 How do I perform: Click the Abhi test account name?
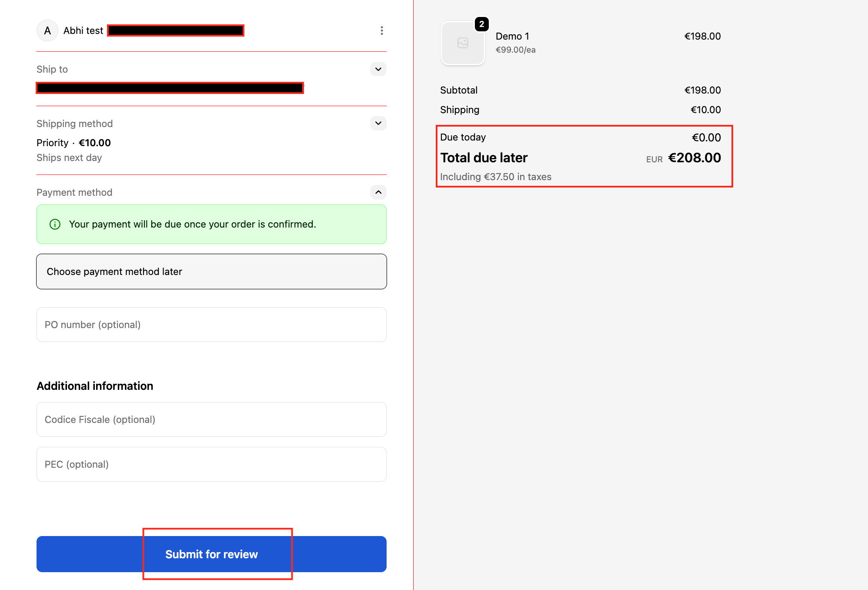click(x=83, y=30)
